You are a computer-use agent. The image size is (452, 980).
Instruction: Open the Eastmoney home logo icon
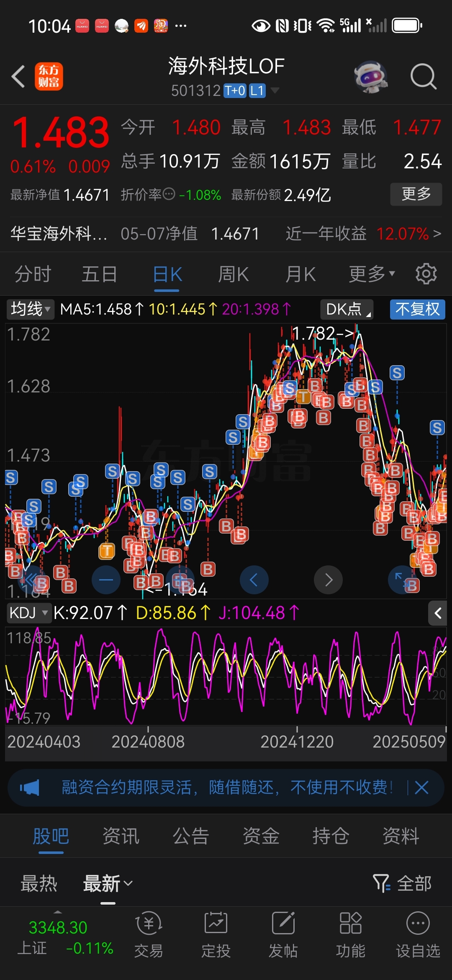tap(49, 76)
